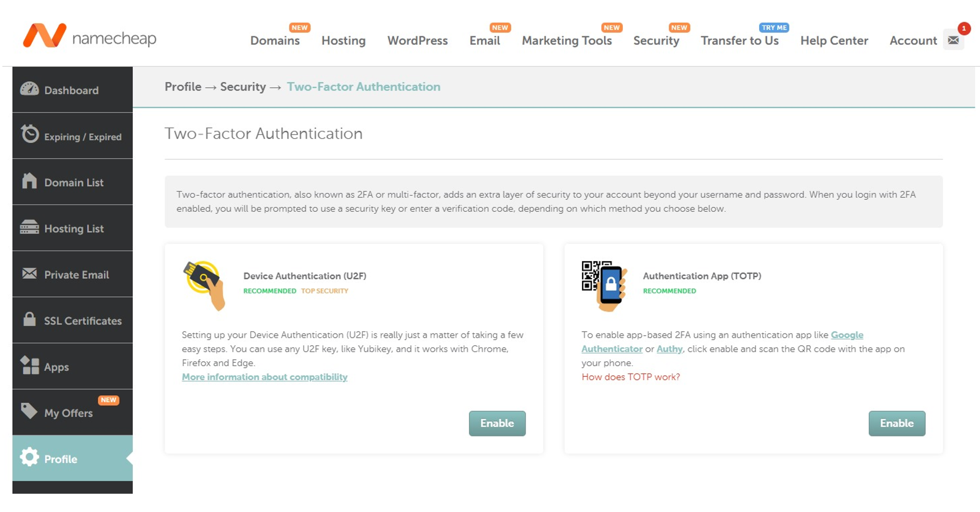Viewport: 980px width, 512px height.
Task: Open the Hosting menu
Action: [344, 41]
